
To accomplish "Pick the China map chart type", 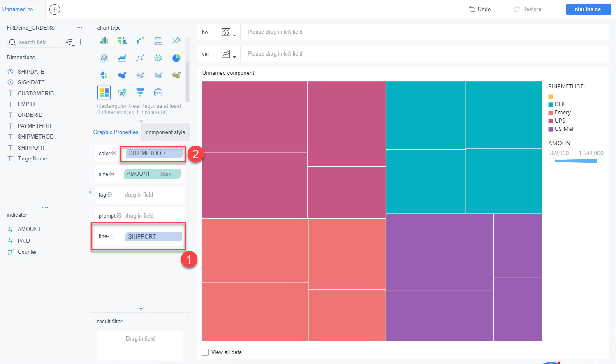I will [x=122, y=75].
